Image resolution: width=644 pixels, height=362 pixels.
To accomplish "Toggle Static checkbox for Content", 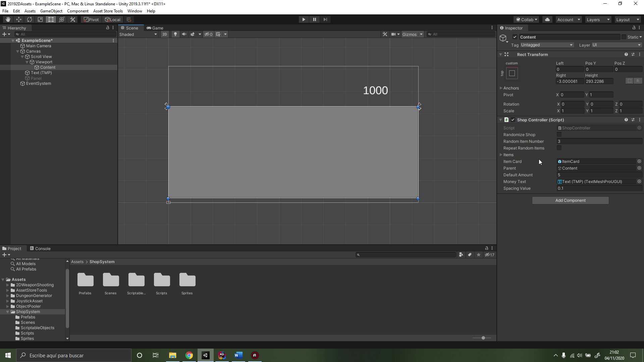I will pos(624,37).
